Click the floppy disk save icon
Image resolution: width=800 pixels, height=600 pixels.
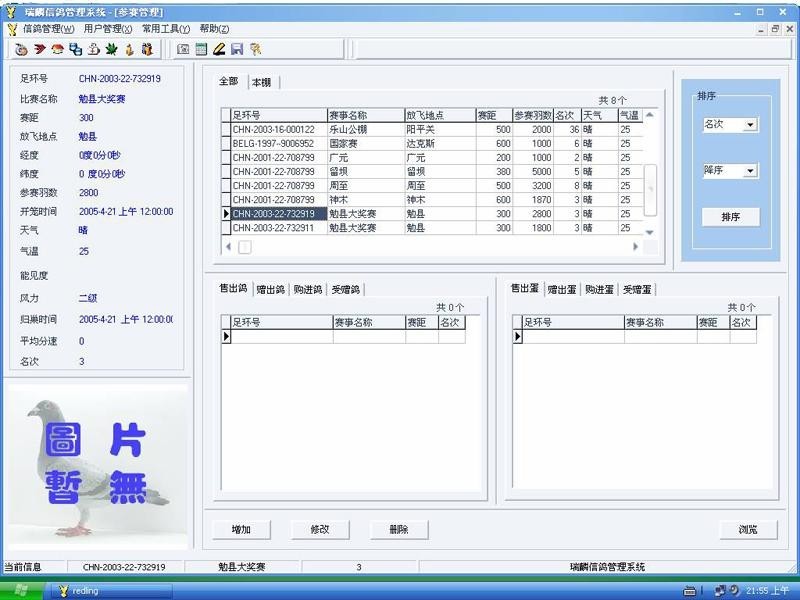(237, 48)
